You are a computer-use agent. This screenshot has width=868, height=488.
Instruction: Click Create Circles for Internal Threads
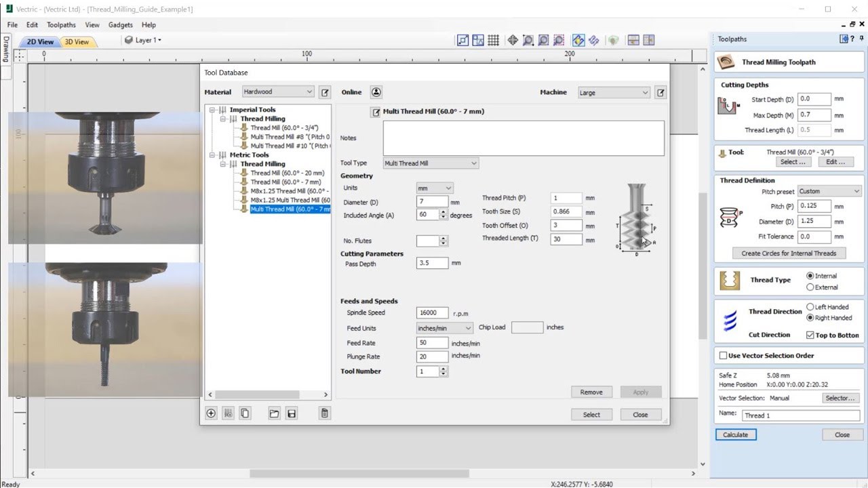[x=789, y=253]
